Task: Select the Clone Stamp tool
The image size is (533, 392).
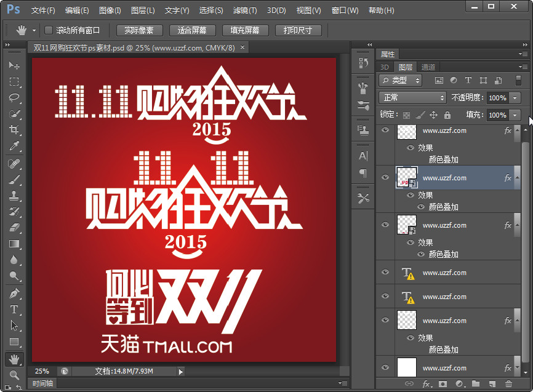Action: click(14, 196)
